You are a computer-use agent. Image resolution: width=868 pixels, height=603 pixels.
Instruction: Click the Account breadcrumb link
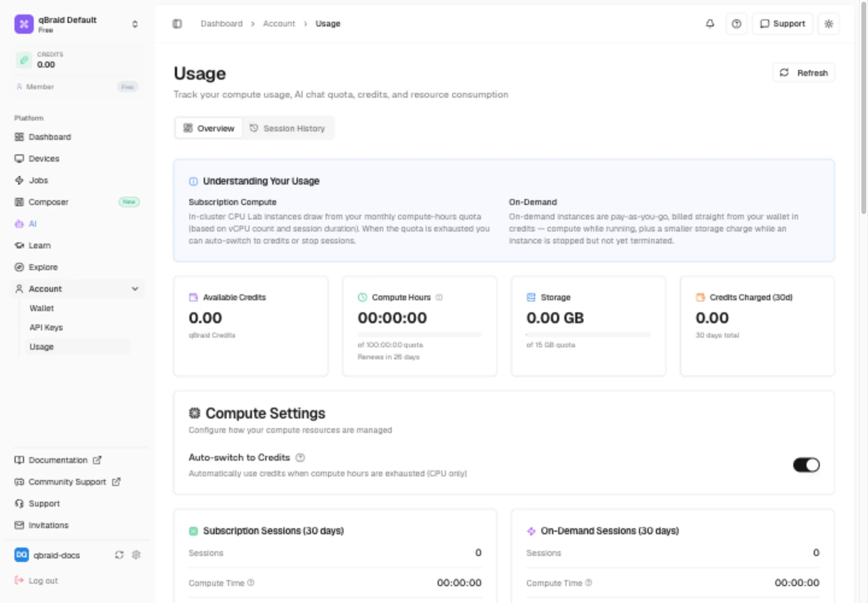pos(279,24)
